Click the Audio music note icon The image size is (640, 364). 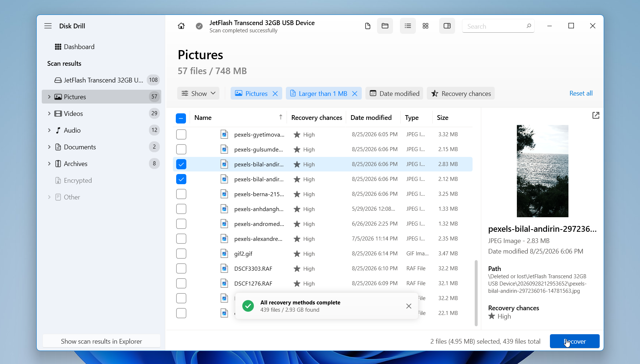tap(58, 130)
